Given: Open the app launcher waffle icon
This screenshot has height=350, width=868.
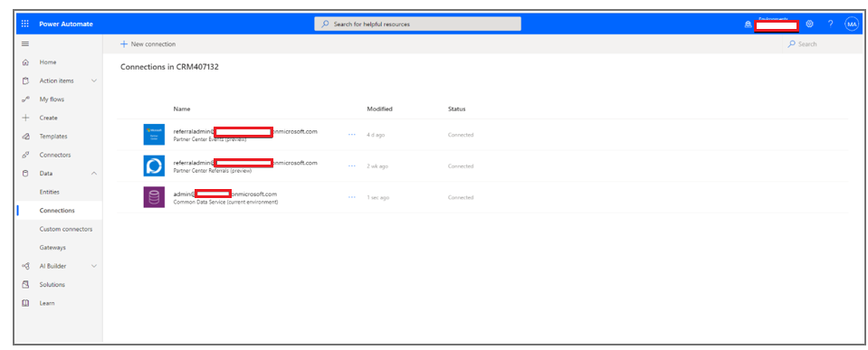Looking at the screenshot, I should pyautogui.click(x=25, y=24).
